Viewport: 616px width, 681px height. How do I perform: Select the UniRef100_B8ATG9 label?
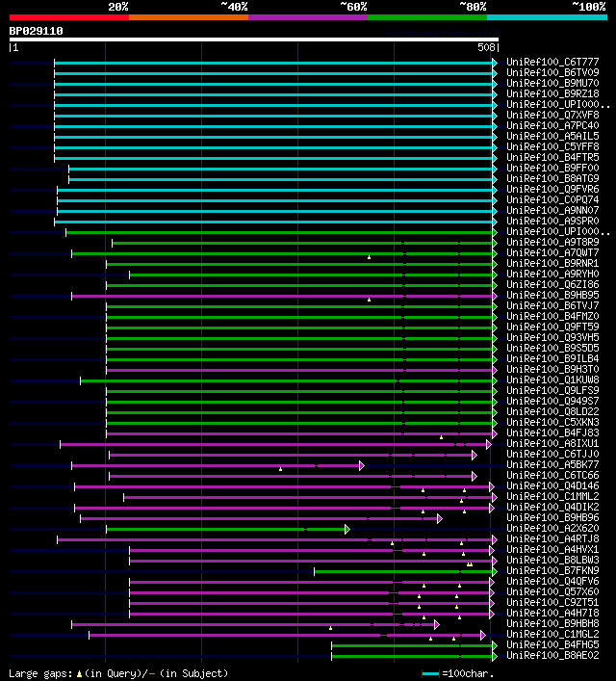(x=552, y=178)
